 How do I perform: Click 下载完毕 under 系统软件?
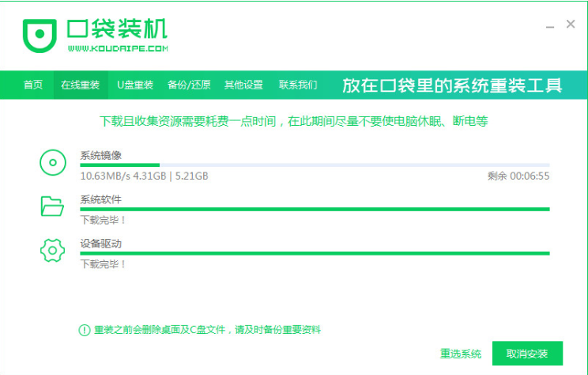[x=103, y=220]
